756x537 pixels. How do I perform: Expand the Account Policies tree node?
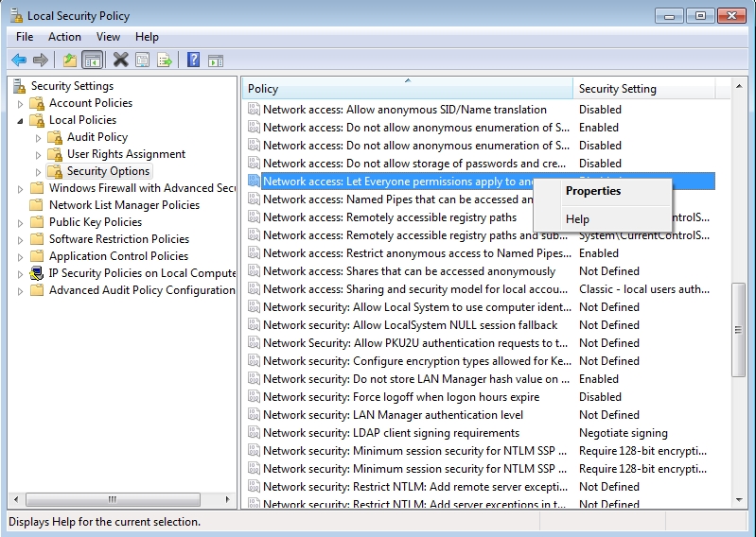pyautogui.click(x=21, y=103)
